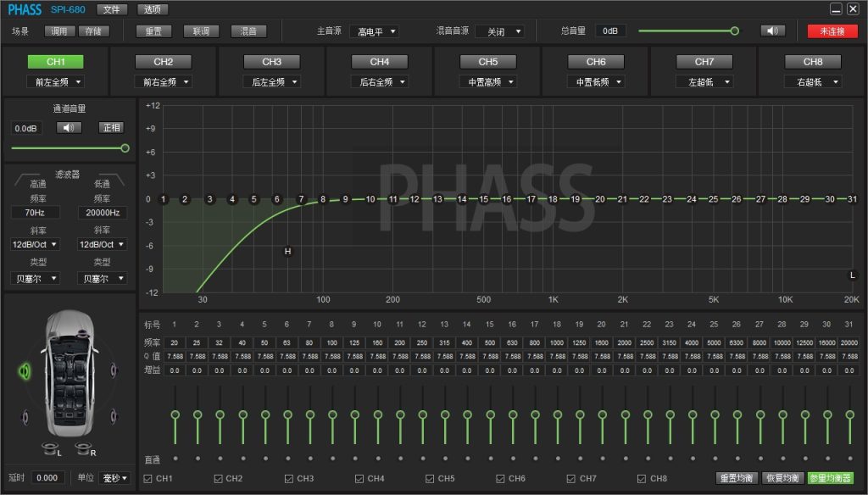Viewport: 868px width, 495px height.
Task: Uncheck the CH8 checkbox at bottom
Action: (x=642, y=479)
